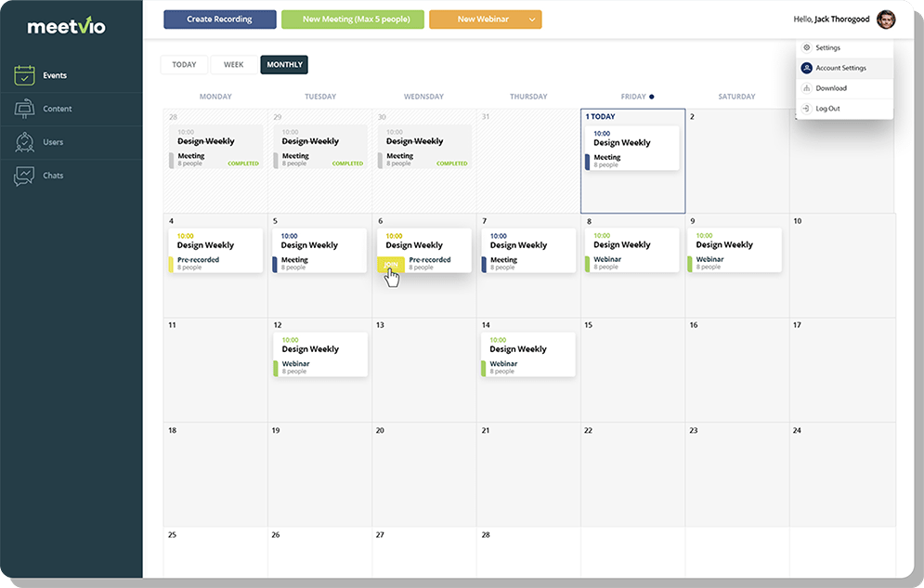Click the Account Settings person icon
The image size is (924, 588).
point(806,68)
